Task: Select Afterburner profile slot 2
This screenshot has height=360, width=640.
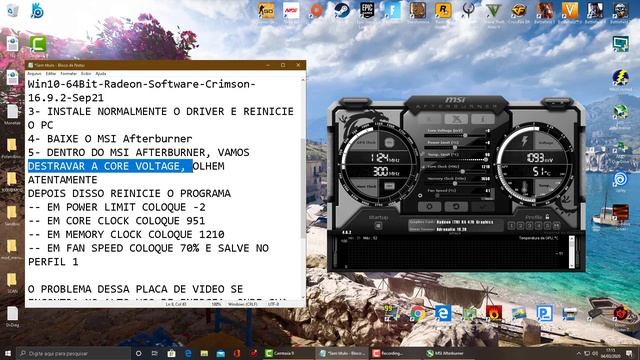Action: [x=520, y=225]
